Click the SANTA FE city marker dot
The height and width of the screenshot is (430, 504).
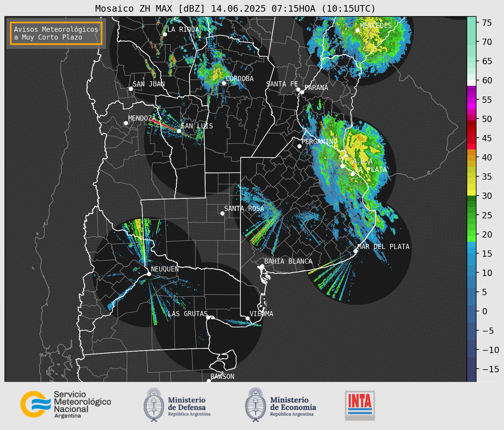coord(298,89)
